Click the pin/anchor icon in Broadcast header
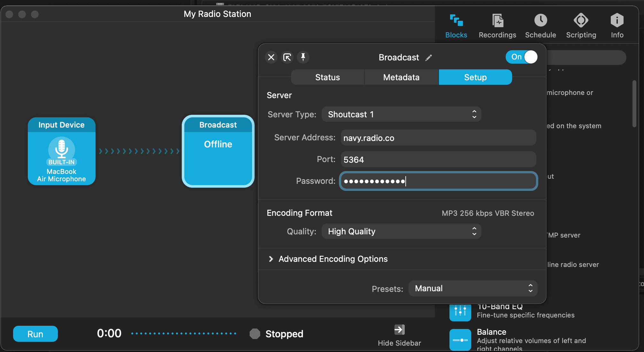The width and height of the screenshot is (644, 352). 303,57
